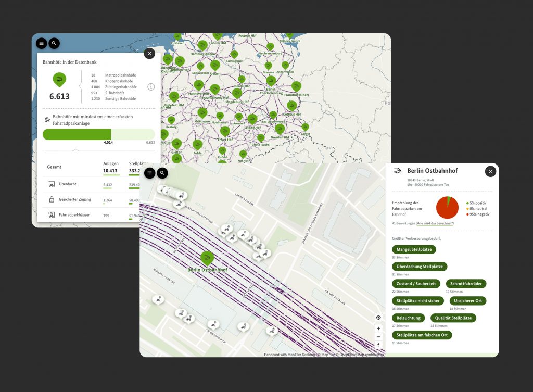Open the hamburger menu on the Germany overview map
Viewport: 533px width, 392px height.
pyautogui.click(x=42, y=43)
